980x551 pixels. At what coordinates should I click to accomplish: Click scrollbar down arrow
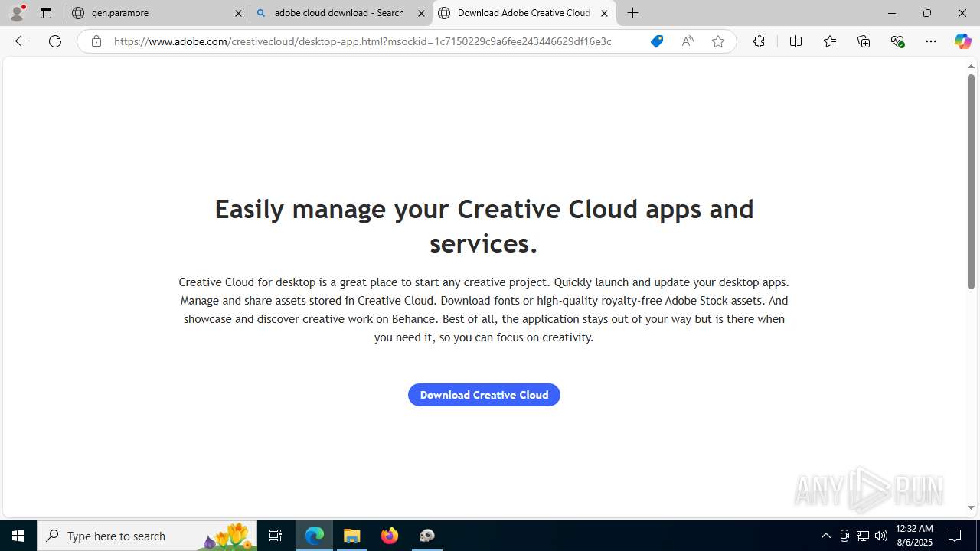(x=971, y=507)
